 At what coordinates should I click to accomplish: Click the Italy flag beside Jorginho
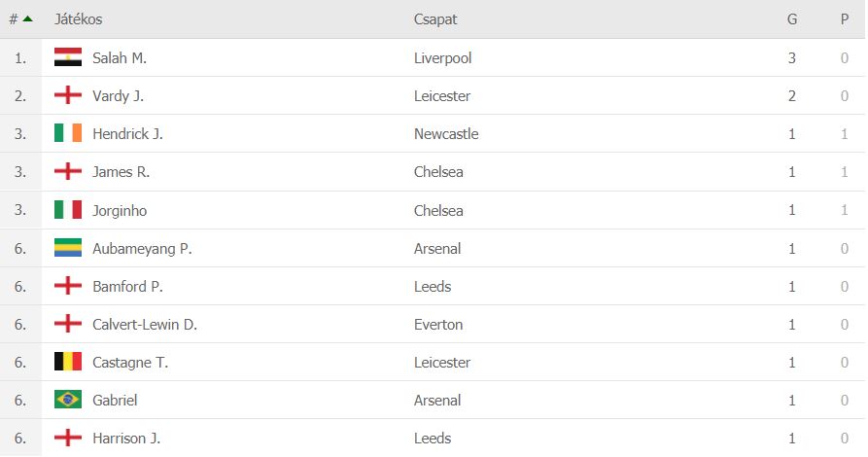click(68, 210)
